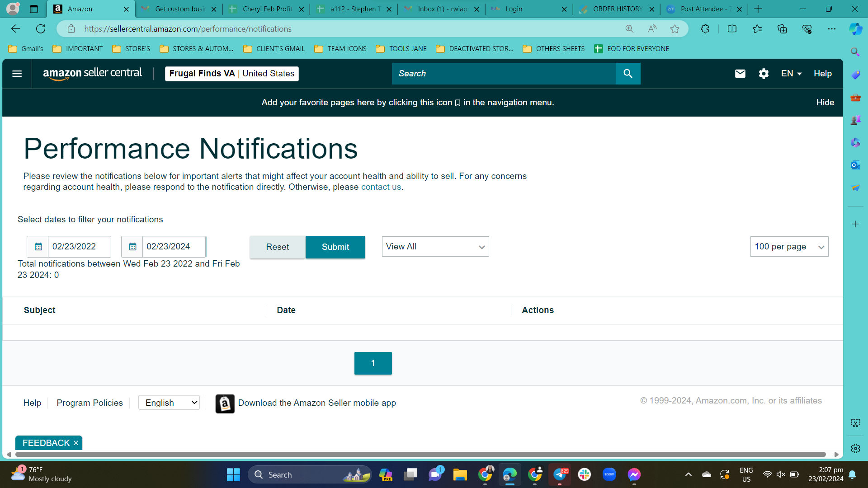
Task: Open the Program Policies footer link
Action: tap(90, 403)
